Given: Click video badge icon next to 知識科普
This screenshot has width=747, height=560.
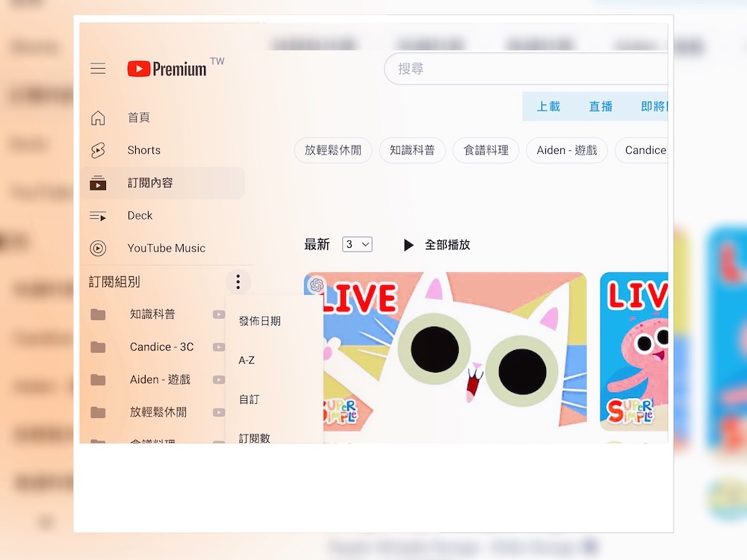Looking at the screenshot, I should click(218, 314).
